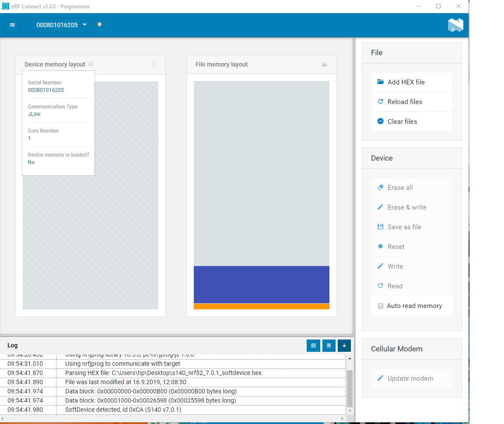Click the Reset device button
The height and width of the screenshot is (424, 504).
click(412, 246)
